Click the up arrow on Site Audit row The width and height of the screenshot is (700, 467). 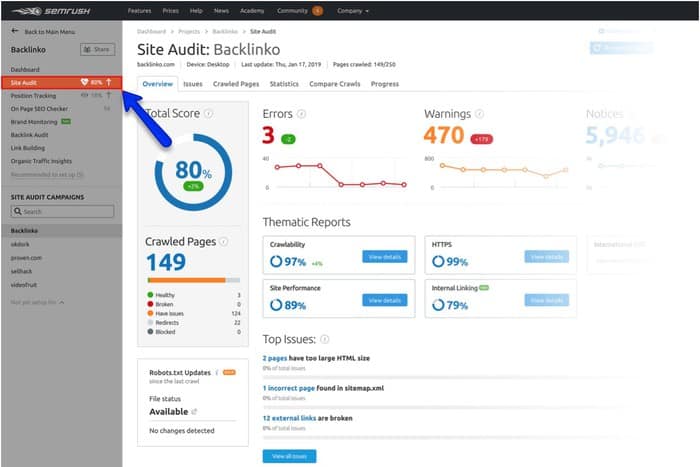click(x=108, y=82)
